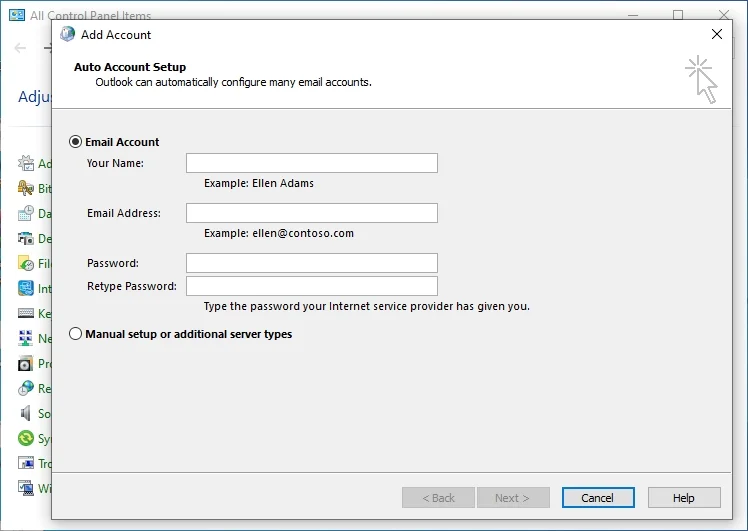Open the globe icon beside 'Int' in Control Panel
This screenshot has width=748, height=531.
click(26, 288)
